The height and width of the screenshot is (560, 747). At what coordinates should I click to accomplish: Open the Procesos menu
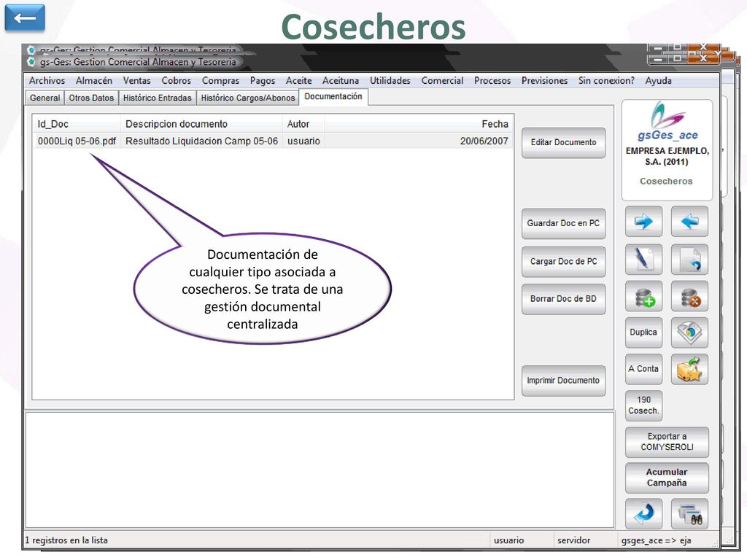(492, 80)
